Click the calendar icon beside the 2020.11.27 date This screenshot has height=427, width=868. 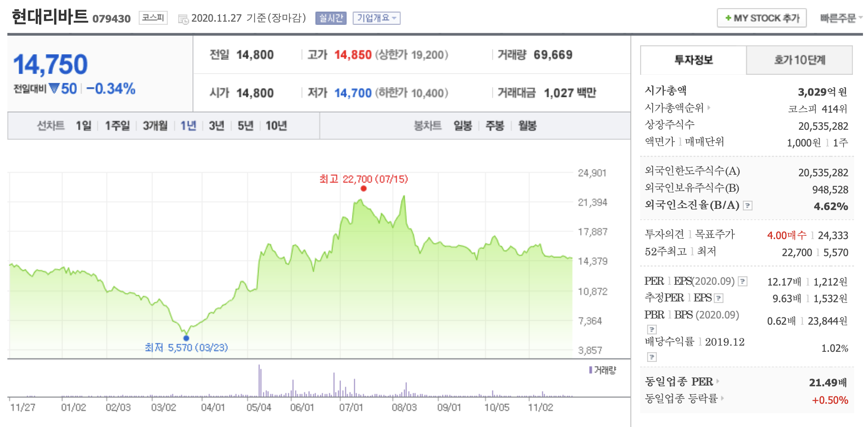point(183,19)
